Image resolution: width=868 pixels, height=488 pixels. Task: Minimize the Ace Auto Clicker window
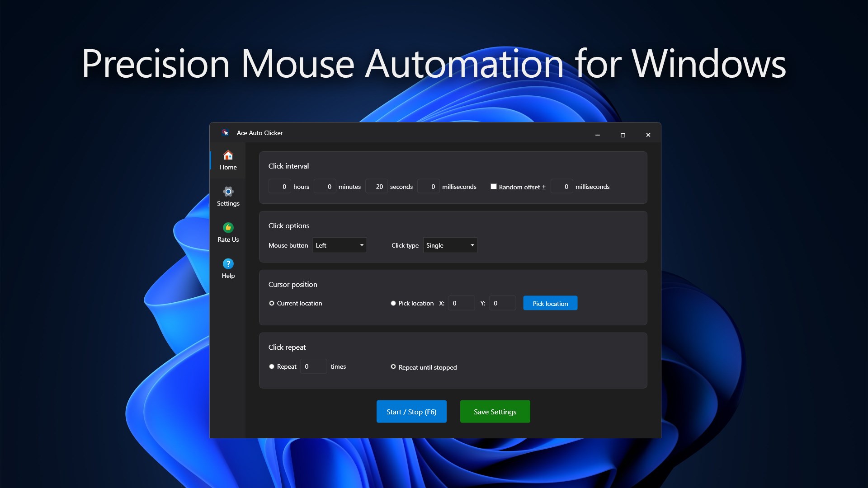597,135
